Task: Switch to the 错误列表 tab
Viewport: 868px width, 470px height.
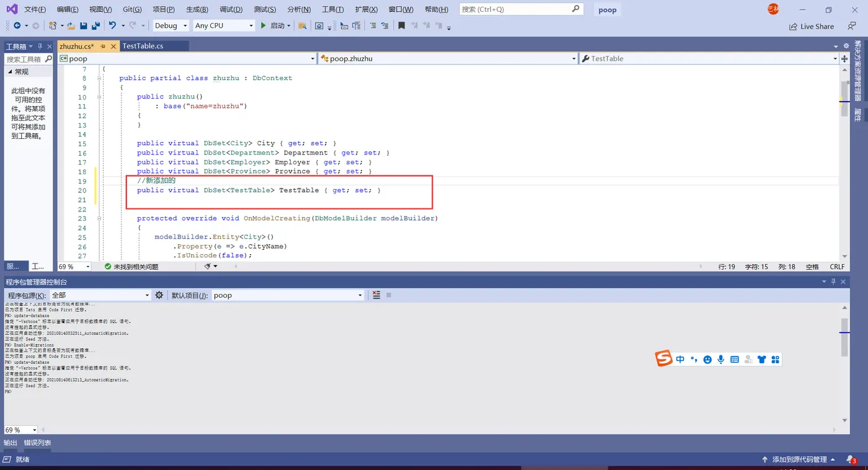Action: [38, 443]
